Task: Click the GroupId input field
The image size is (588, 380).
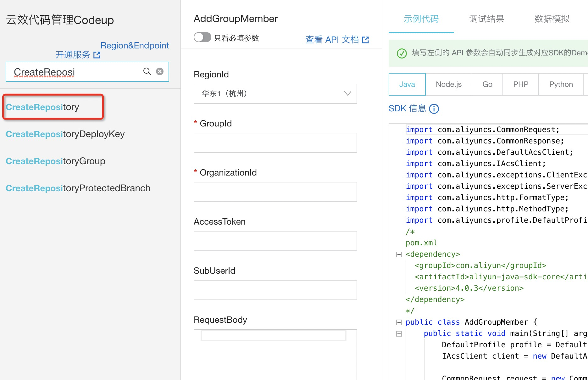Action: point(275,143)
